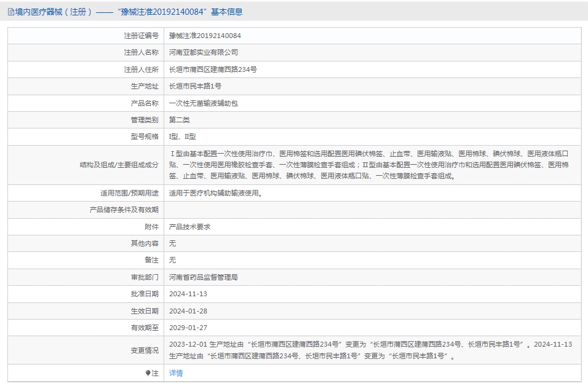
Task: Click the structure and composition description text
Action: pyautogui.click(x=368, y=165)
